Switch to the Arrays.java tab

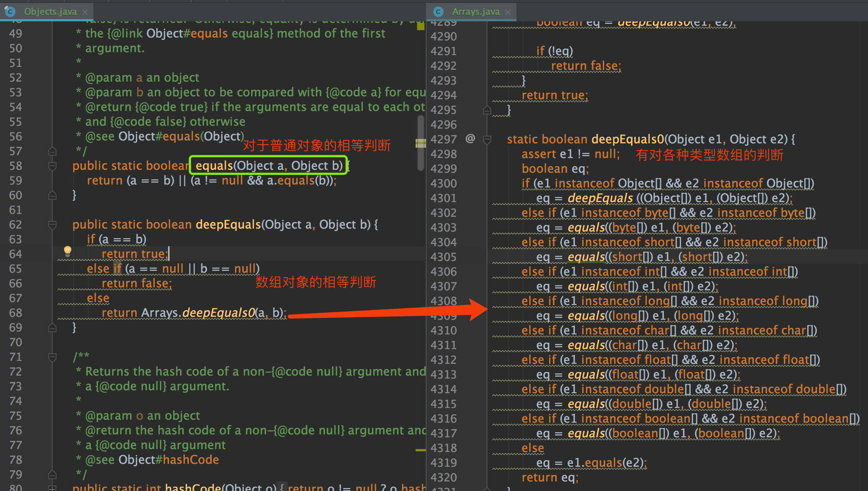point(476,12)
